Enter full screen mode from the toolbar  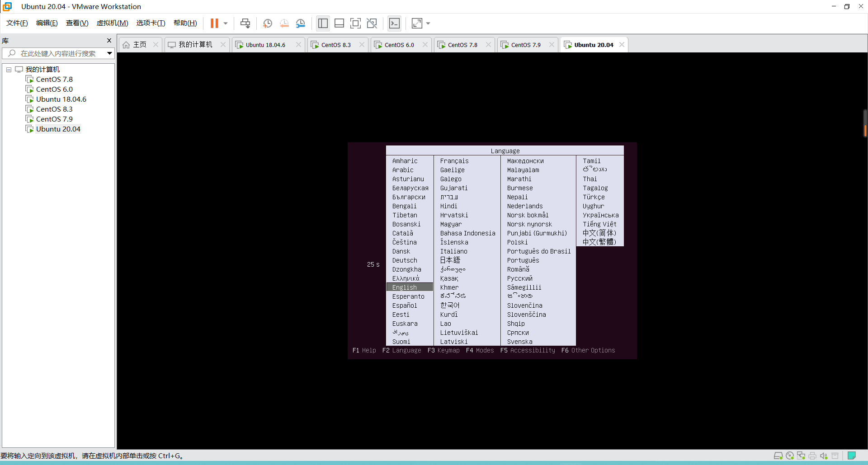(355, 23)
